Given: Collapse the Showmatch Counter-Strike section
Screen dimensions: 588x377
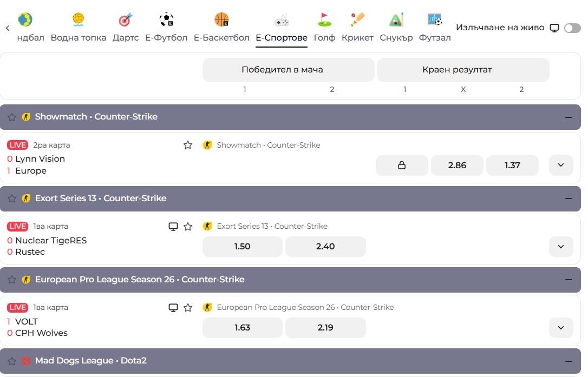Looking at the screenshot, I should [x=568, y=117].
